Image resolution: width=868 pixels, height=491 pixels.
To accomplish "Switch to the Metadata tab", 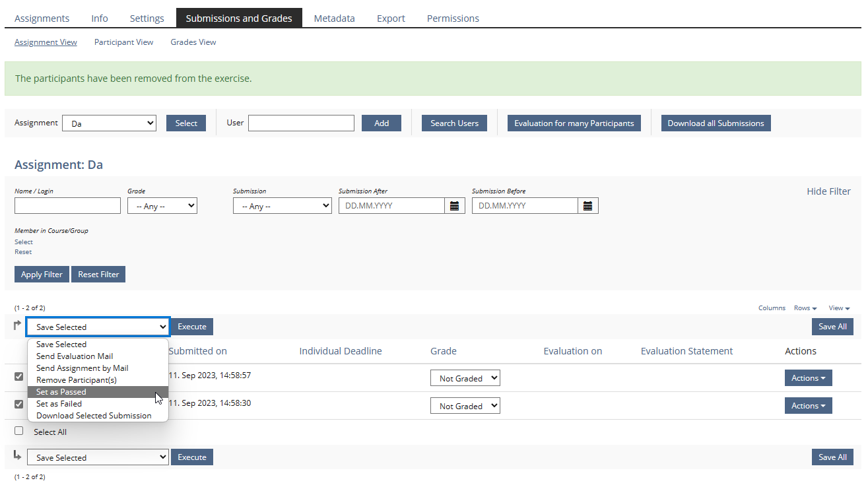I will (334, 18).
